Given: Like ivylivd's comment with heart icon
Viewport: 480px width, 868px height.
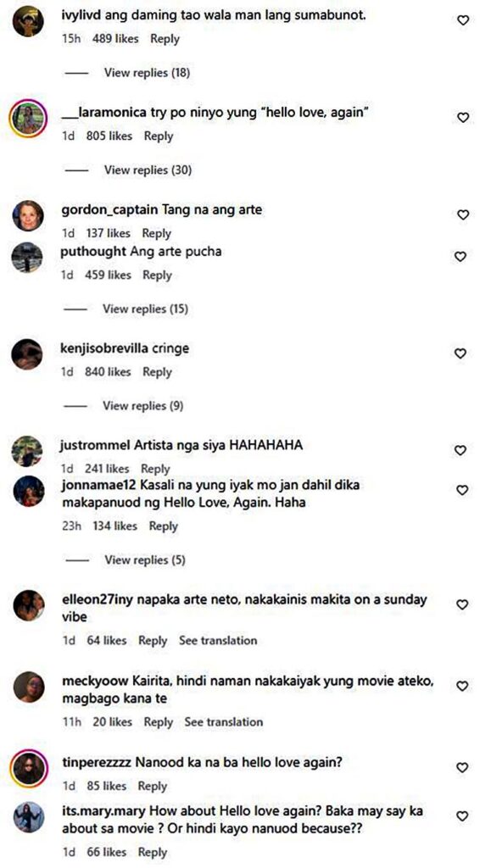Looking at the screenshot, I should click(x=462, y=20).
